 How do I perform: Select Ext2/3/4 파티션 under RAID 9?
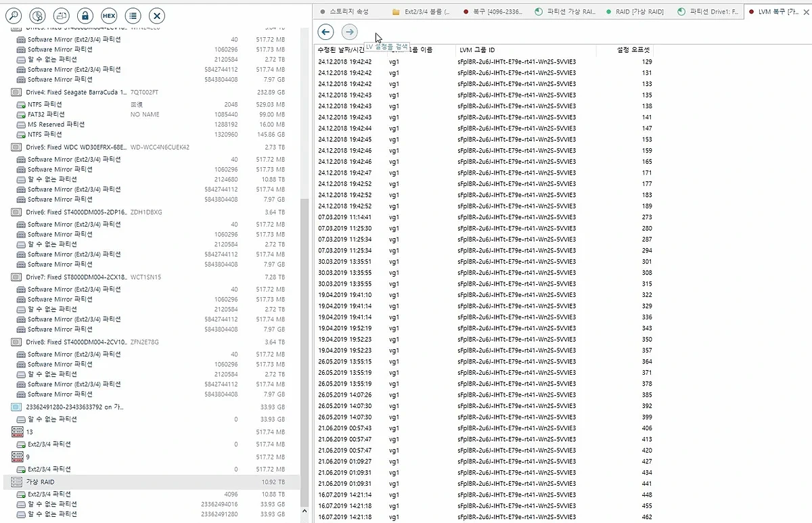[x=153, y=469]
